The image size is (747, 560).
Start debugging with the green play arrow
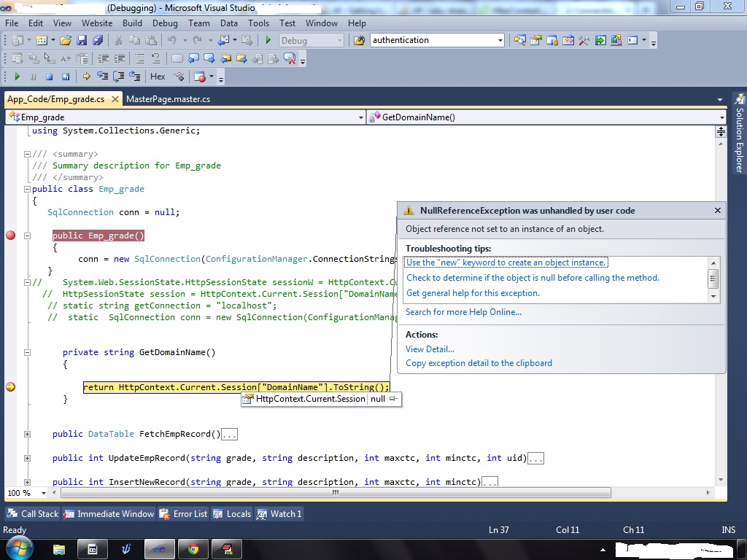[268, 41]
